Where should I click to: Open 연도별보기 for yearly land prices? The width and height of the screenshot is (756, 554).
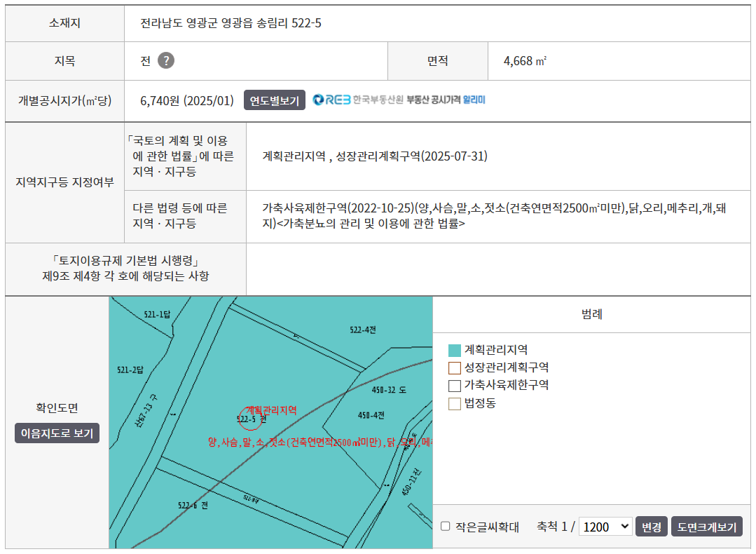[275, 100]
